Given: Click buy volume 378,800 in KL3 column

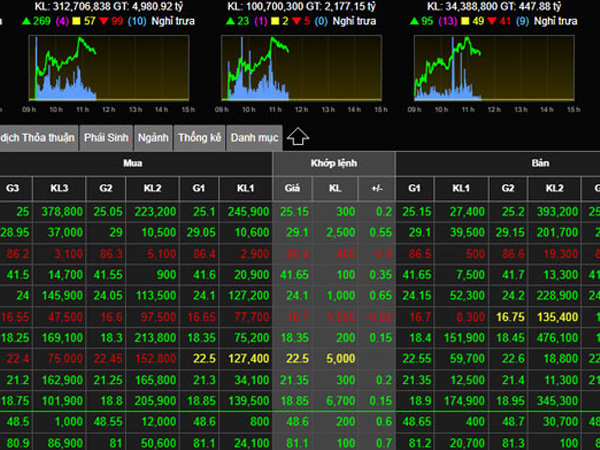Looking at the screenshot, I should click(62, 212).
